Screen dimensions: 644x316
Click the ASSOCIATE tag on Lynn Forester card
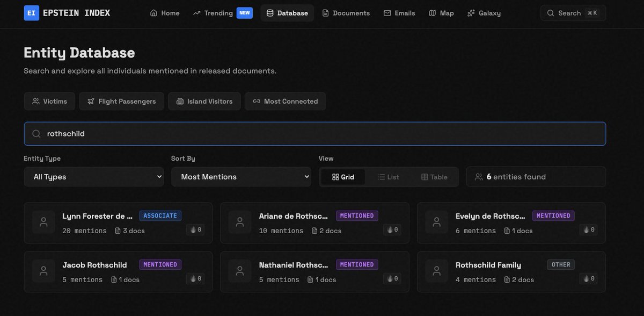tap(160, 216)
